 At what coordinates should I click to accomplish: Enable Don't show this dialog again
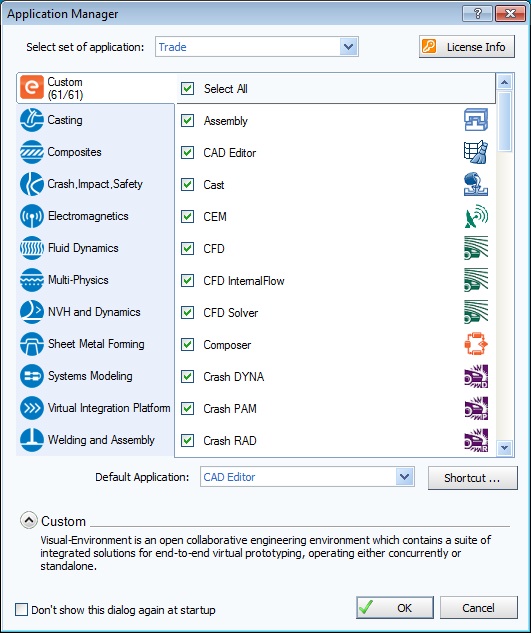coord(21,609)
